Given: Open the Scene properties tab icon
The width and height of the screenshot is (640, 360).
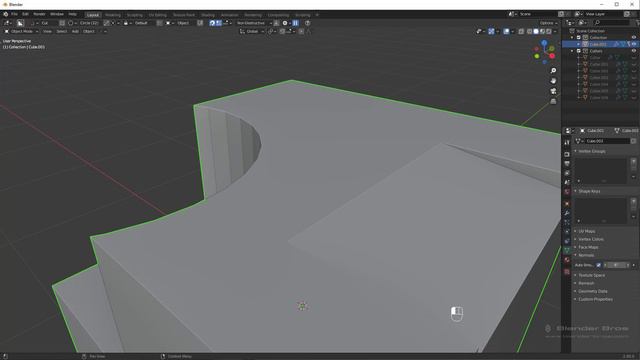Looking at the screenshot, I should [x=567, y=182].
